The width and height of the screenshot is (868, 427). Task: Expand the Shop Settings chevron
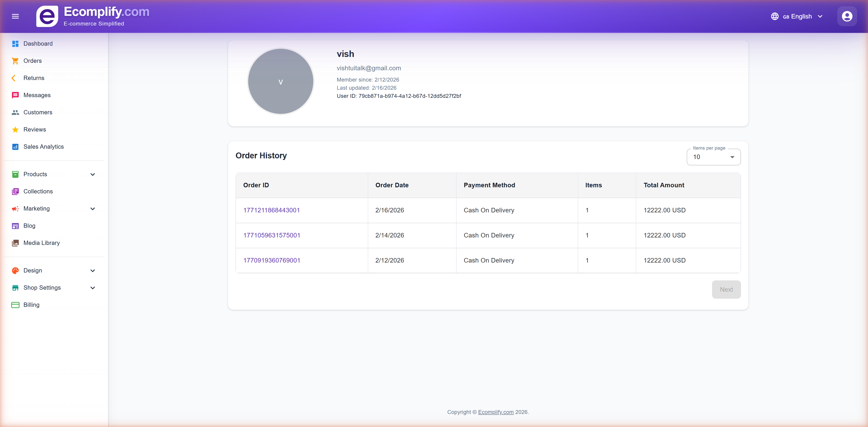click(93, 288)
